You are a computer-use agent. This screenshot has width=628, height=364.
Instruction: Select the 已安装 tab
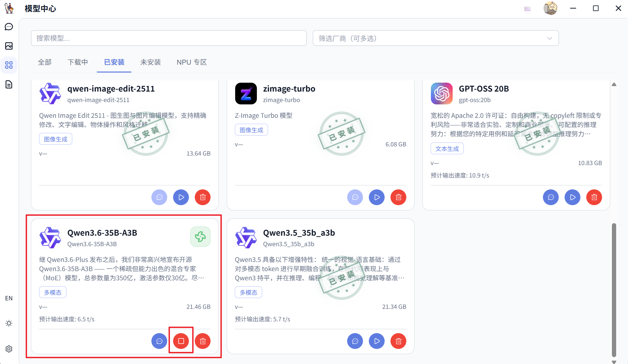pyautogui.click(x=114, y=62)
